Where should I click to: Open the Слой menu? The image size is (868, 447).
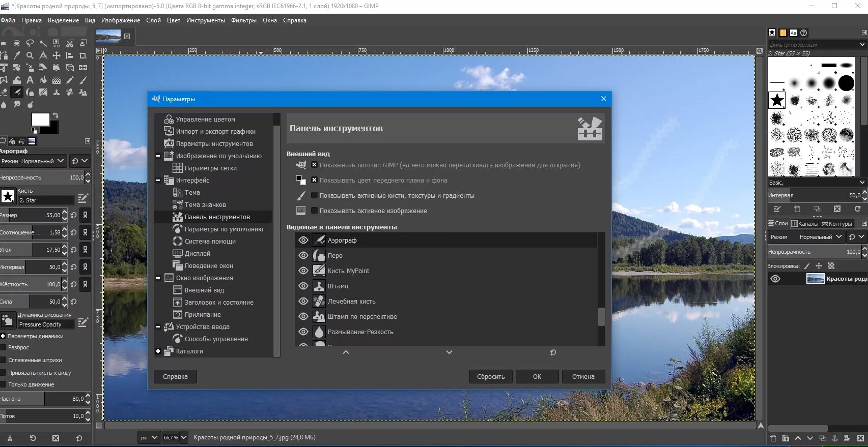[153, 20]
